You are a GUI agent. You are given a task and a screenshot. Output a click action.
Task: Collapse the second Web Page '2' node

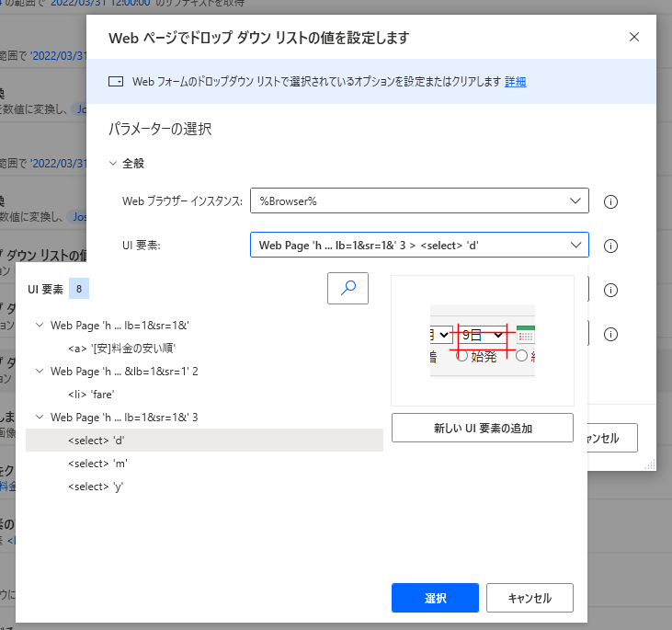(39, 372)
